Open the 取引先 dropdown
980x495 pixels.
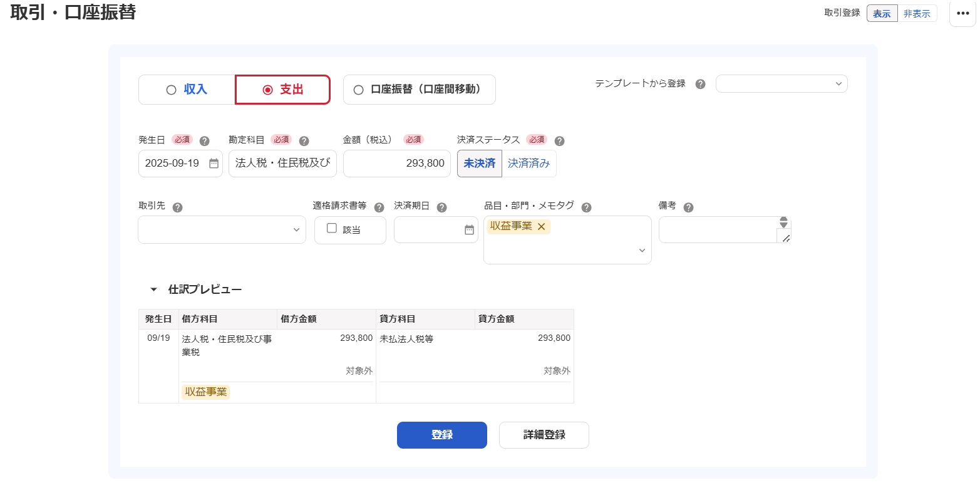click(x=222, y=230)
